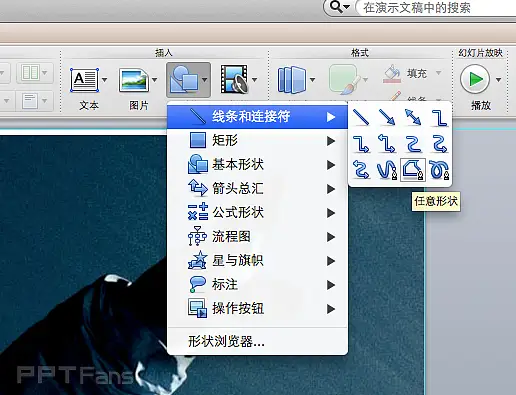Click the Shape insert icon

coord(184,80)
